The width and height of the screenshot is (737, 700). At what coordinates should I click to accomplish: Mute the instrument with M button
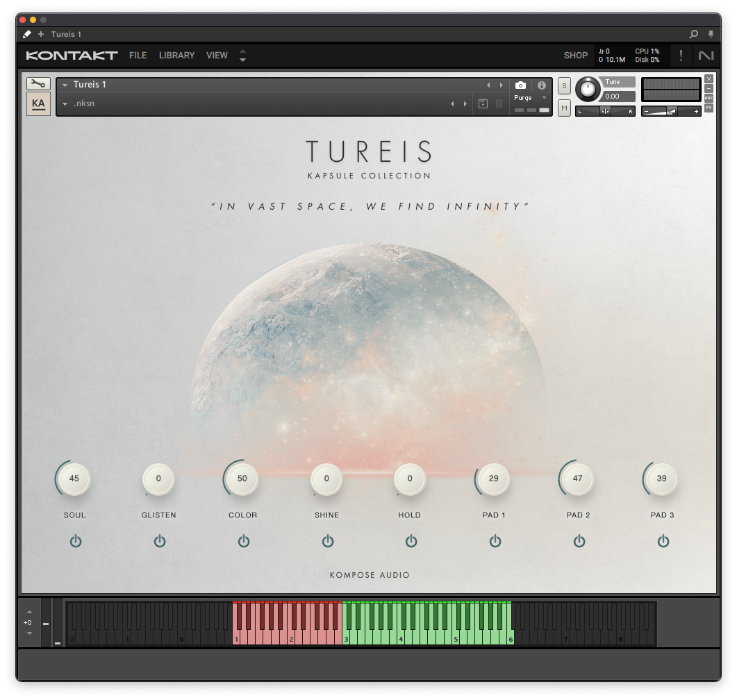(564, 108)
